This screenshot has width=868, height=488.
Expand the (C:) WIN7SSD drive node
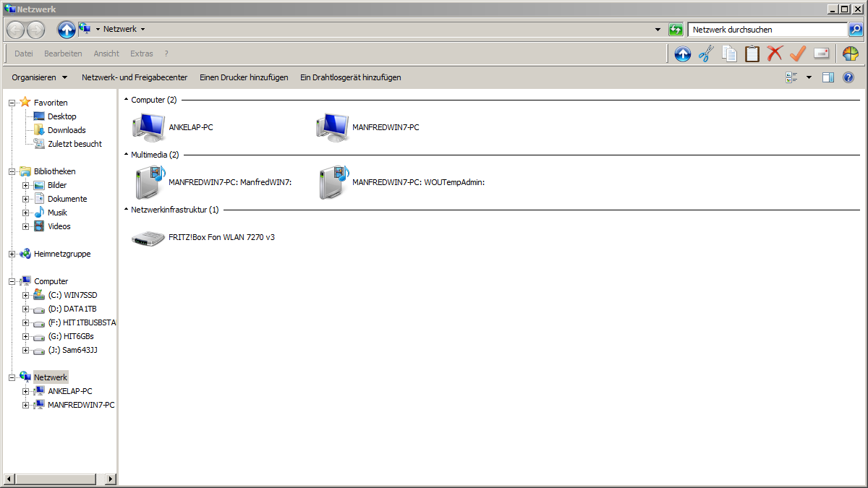click(26, 295)
